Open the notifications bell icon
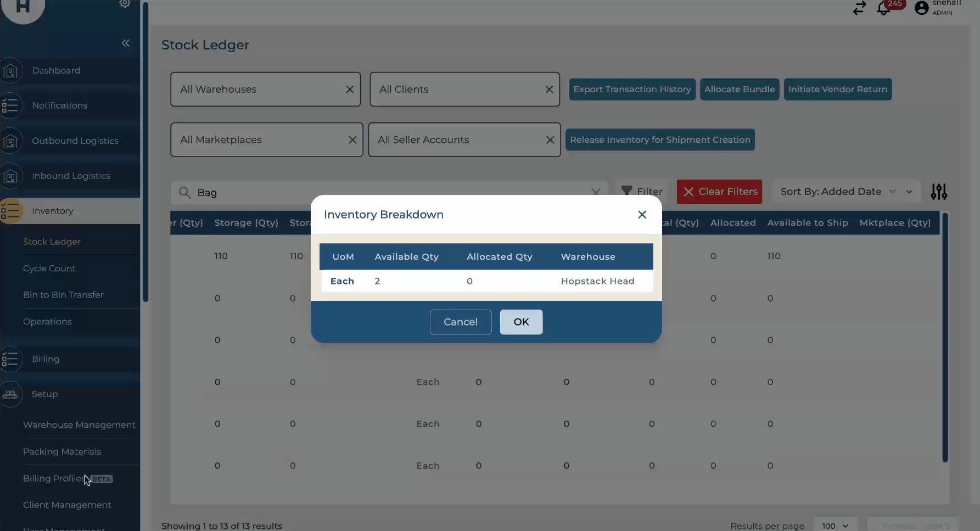The image size is (980, 531). point(883,8)
